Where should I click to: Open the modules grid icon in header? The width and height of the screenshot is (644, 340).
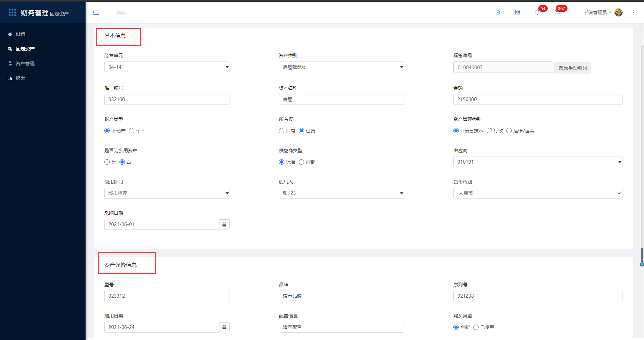(517, 12)
